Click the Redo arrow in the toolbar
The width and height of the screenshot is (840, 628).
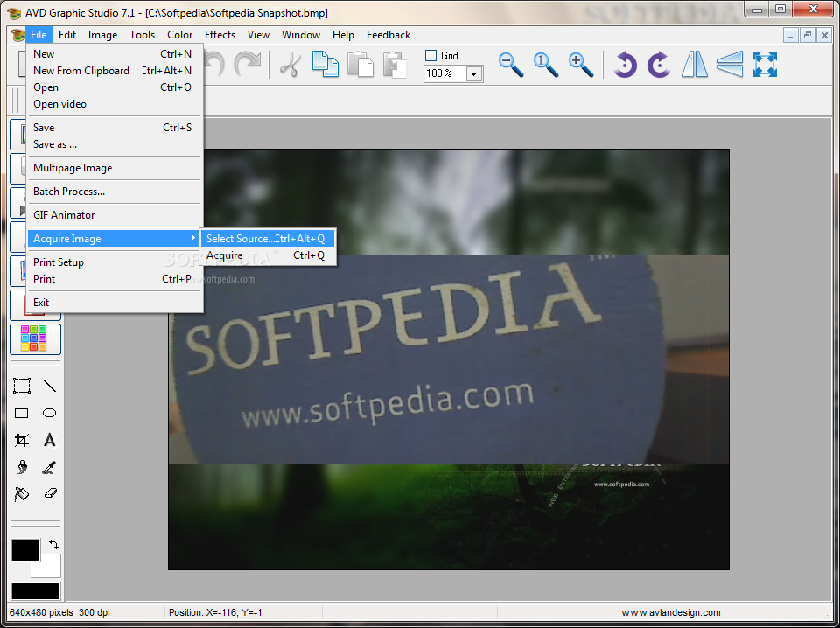point(248,65)
